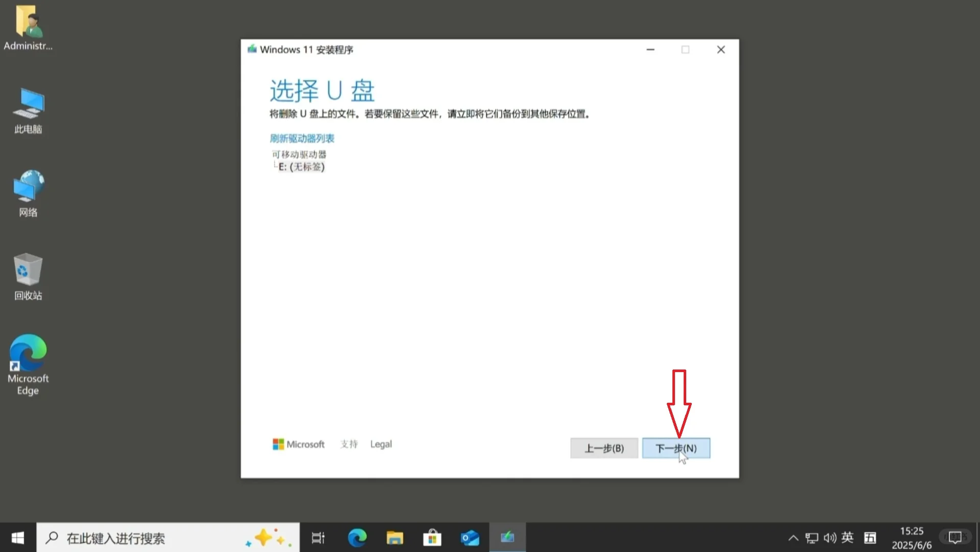Expand hidden tray icons with the chevron
Viewport: 980px width, 552px height.
pyautogui.click(x=792, y=537)
